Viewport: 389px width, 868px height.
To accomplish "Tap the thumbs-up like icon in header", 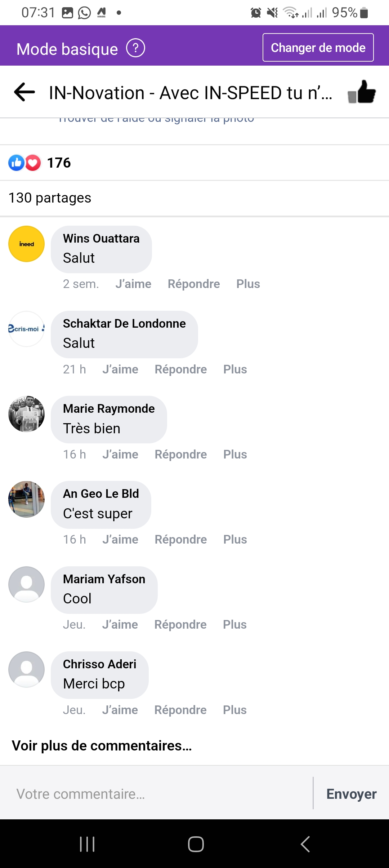I will [362, 92].
